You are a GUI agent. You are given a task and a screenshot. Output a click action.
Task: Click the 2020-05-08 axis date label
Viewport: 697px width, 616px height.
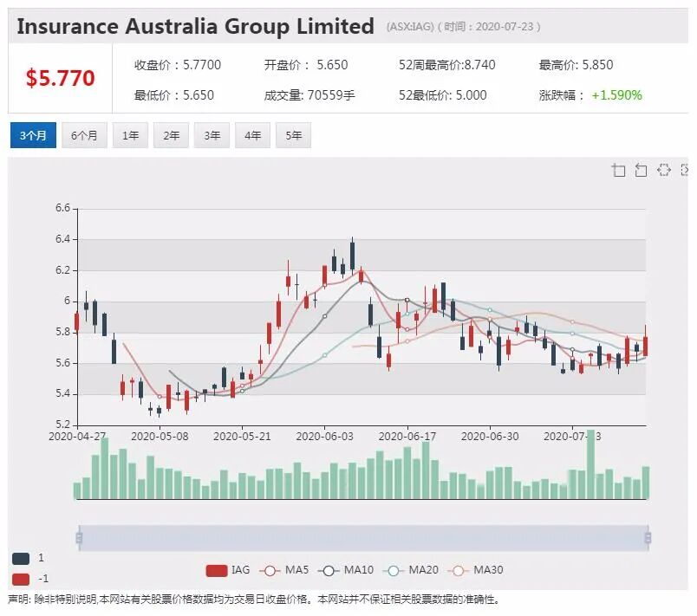pos(160,436)
